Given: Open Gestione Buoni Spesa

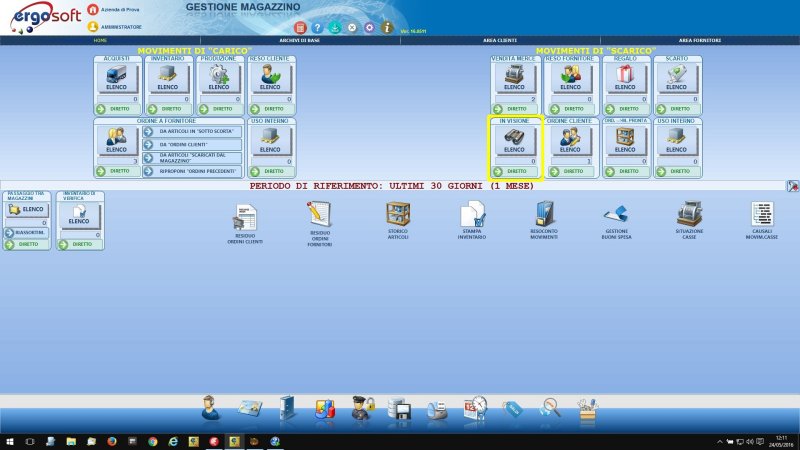Looking at the screenshot, I should (x=615, y=213).
